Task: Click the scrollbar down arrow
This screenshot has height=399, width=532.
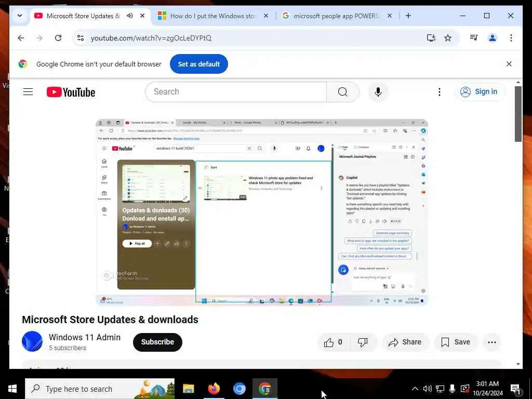Action: point(518,364)
